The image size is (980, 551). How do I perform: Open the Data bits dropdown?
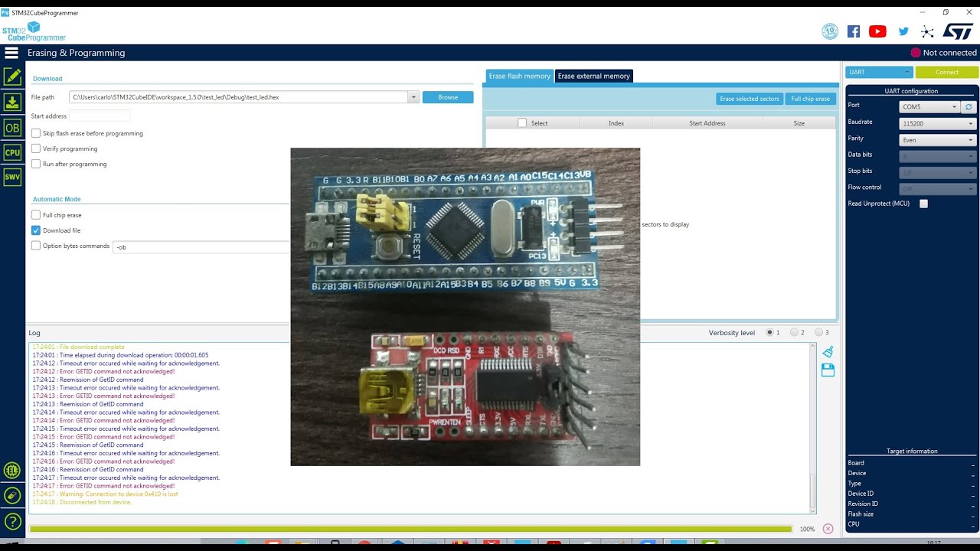[937, 156]
